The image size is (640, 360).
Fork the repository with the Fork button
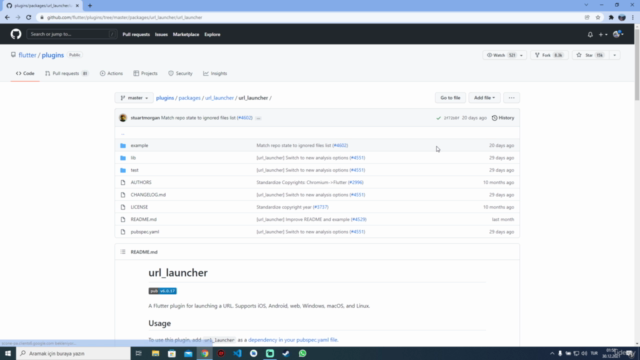point(549,55)
